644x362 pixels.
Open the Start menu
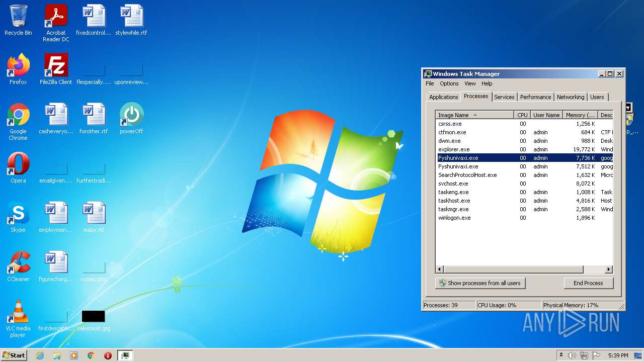click(x=14, y=355)
